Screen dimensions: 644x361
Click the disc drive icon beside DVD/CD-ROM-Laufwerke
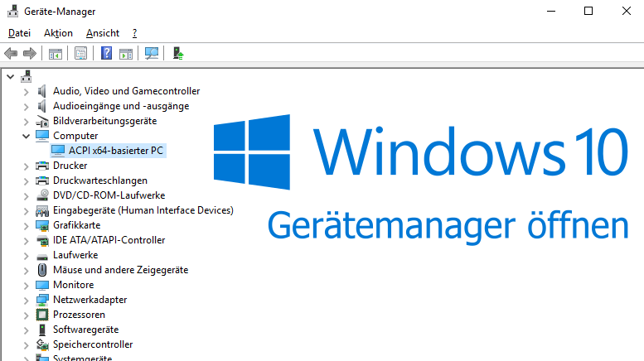(x=42, y=195)
